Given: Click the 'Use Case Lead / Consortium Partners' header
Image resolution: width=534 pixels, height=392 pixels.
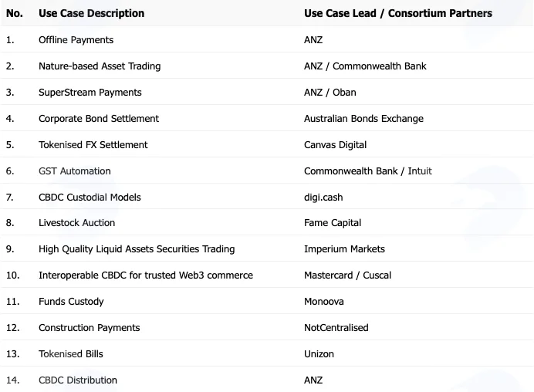Looking at the screenshot, I should click(x=397, y=13).
